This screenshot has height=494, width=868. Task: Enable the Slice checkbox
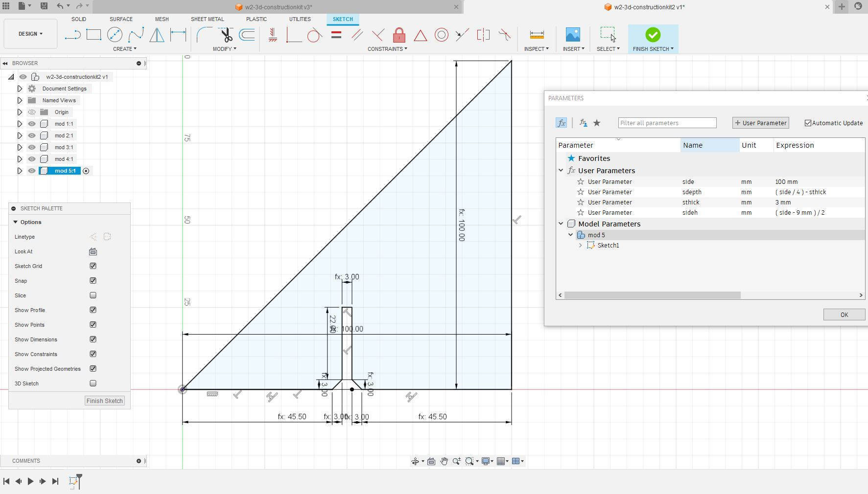pos(93,295)
